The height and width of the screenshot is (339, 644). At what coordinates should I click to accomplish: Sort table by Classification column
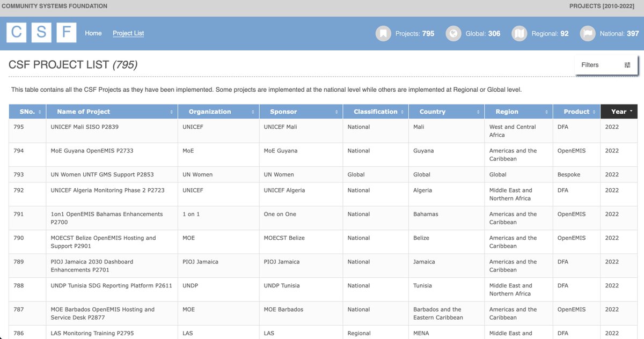pos(375,112)
